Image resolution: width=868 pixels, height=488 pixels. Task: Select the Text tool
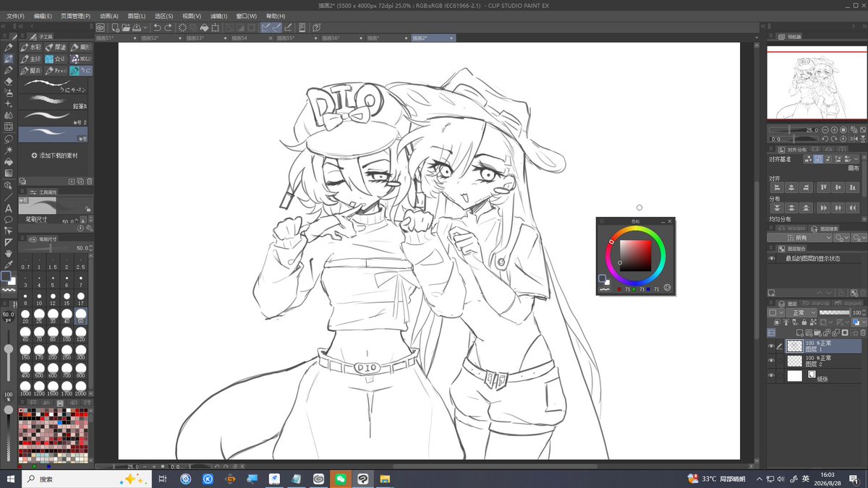coord(8,208)
